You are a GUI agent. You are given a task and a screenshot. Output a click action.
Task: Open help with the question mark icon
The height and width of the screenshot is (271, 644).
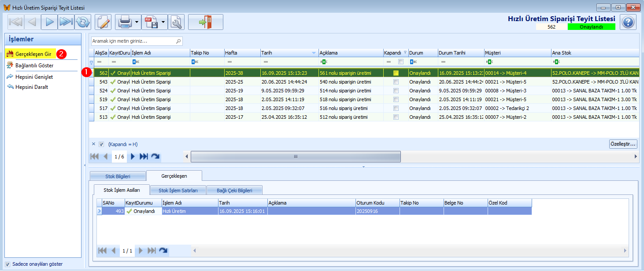(628, 22)
